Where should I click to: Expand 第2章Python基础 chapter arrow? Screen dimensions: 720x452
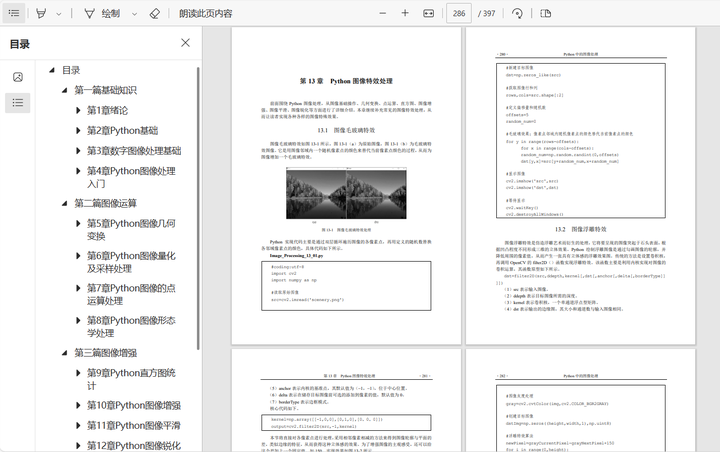(x=78, y=130)
